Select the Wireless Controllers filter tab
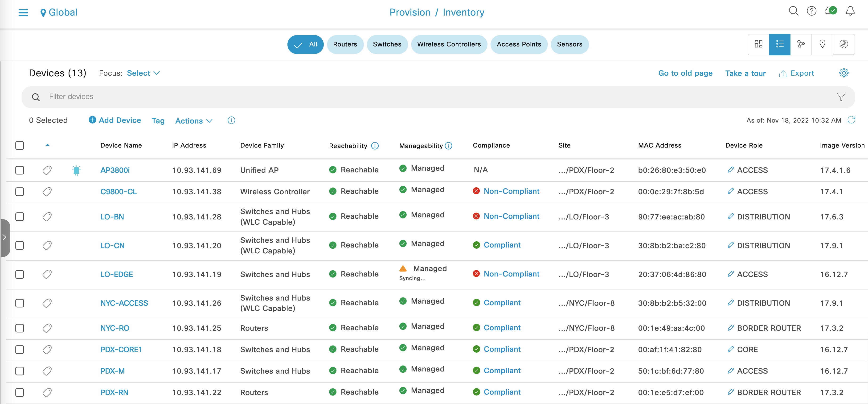The width and height of the screenshot is (868, 404). [449, 44]
